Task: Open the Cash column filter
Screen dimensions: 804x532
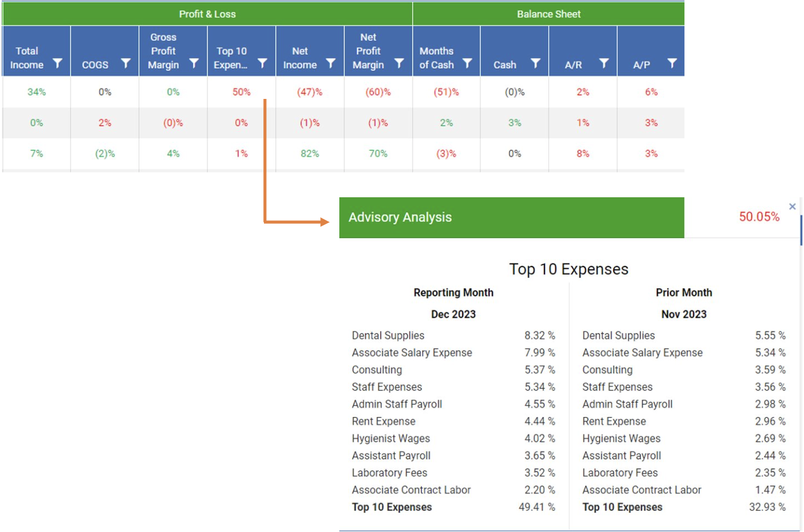Action: click(x=535, y=63)
